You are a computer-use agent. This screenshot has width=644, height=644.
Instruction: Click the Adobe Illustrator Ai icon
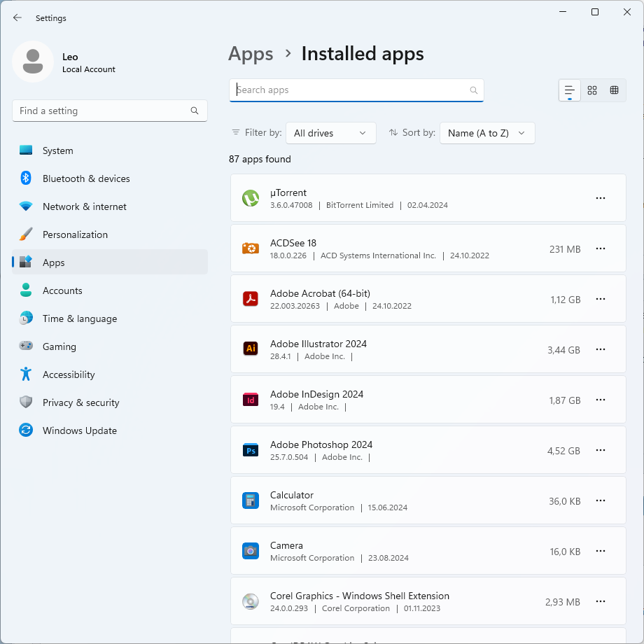(250, 349)
